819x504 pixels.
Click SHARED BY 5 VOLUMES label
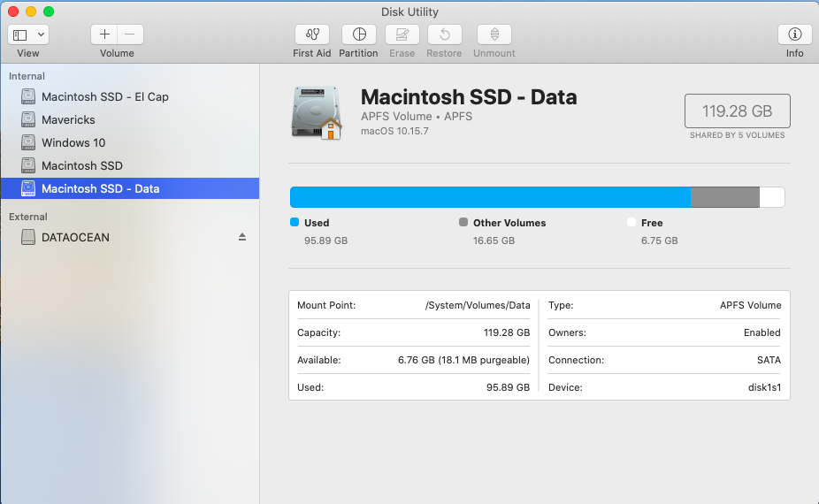click(737, 135)
